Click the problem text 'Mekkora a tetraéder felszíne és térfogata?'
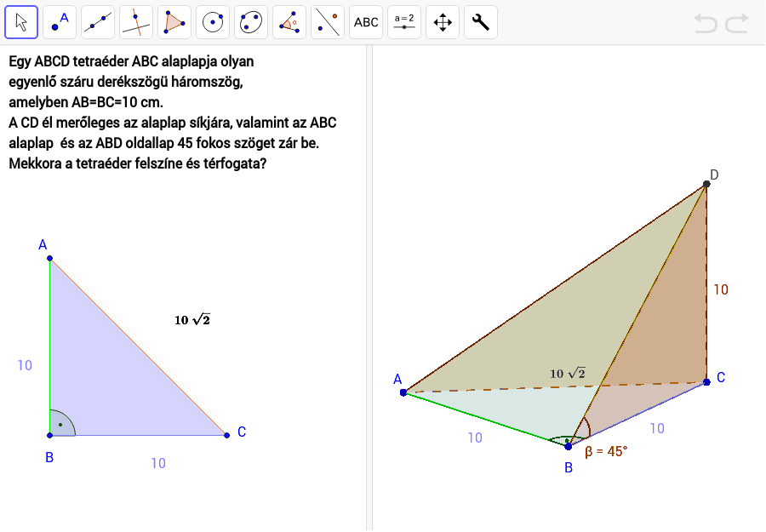The width and height of the screenshot is (766, 532). pyautogui.click(x=138, y=163)
